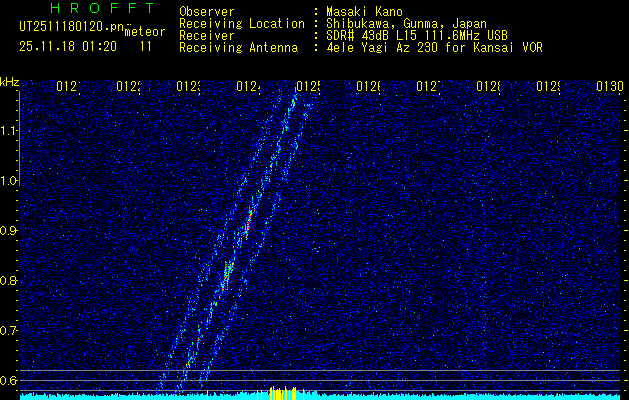This screenshot has width=629, height=400.
Task: Select antenna value 4ele Yagi Az 230 for Kansai VOR
Action: coord(434,48)
